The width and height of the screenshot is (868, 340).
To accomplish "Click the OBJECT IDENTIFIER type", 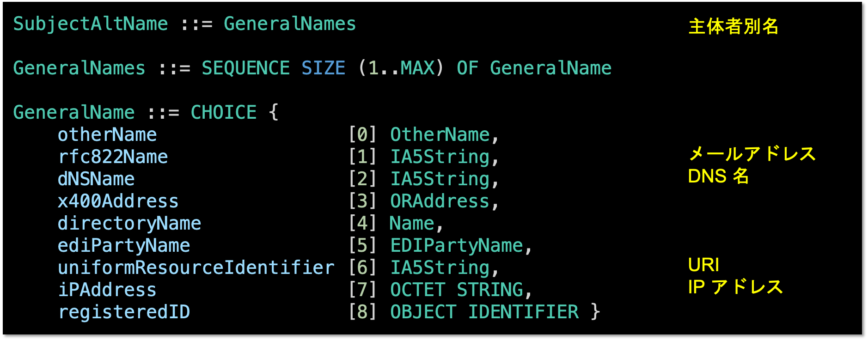I will 484,312.
